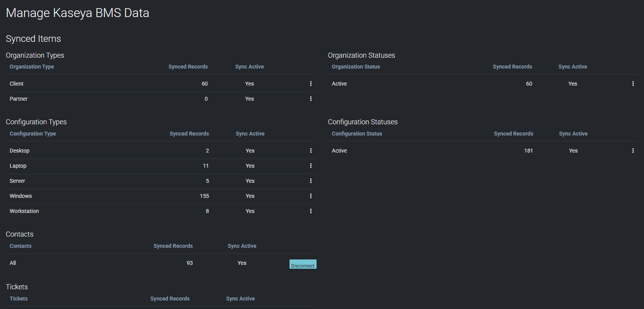Screen dimensions: 644x309
Task: Open the options menu for Partner row
Action: (x=311, y=99)
